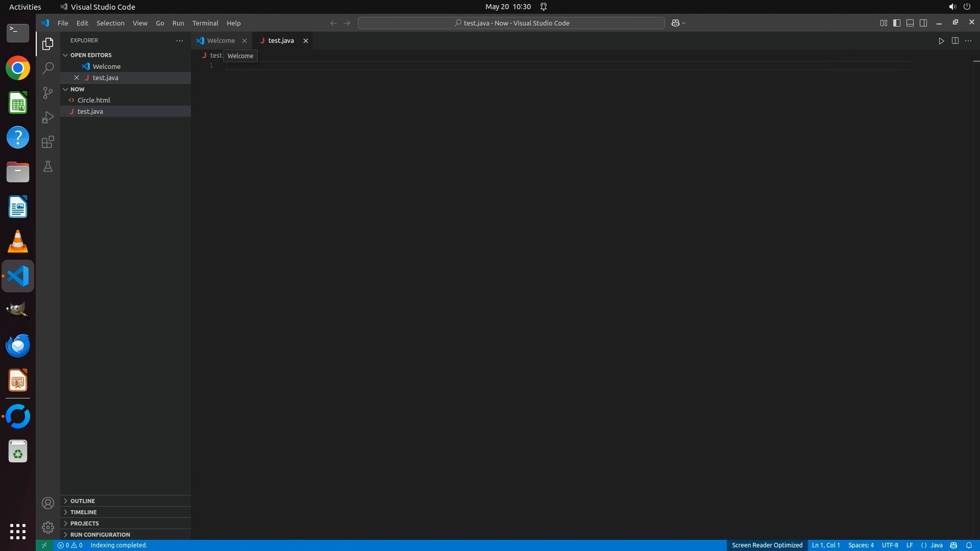Toggle the Secondary Side Bar visibility
Viewport: 980px width, 551px height.
[x=923, y=23]
